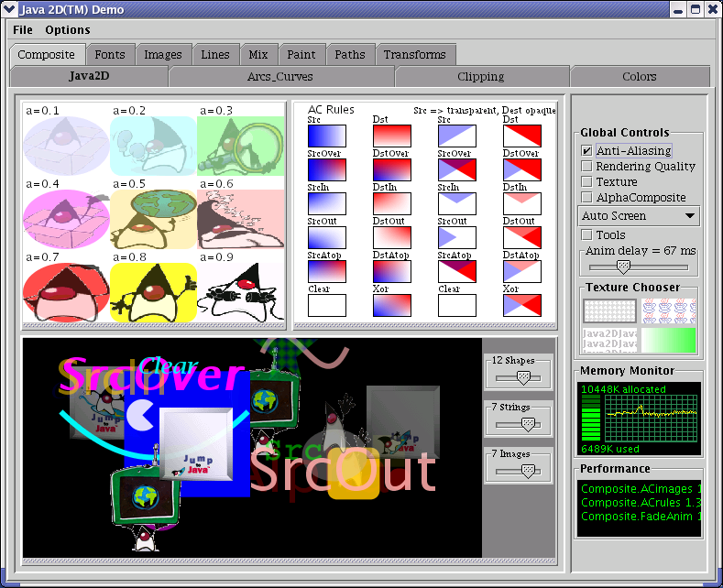Screen dimensions: 723x588
Task: Enable the Texture checkbox
Action: tap(586, 181)
